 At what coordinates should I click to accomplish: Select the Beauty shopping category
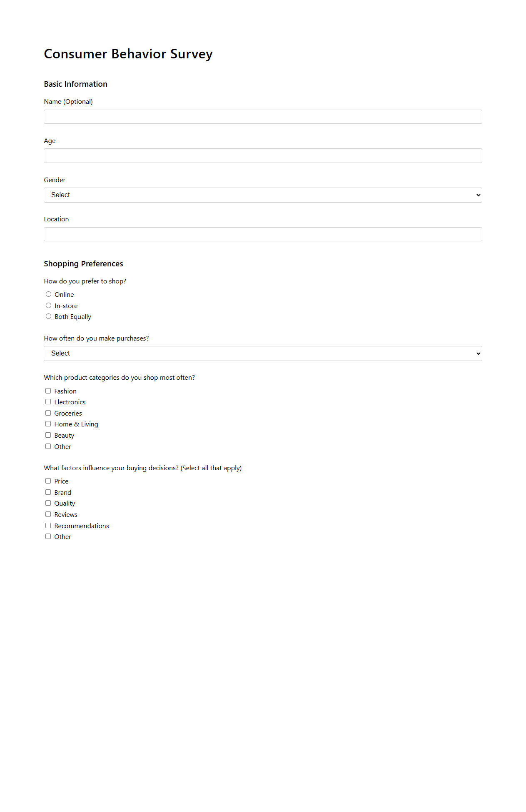48,435
